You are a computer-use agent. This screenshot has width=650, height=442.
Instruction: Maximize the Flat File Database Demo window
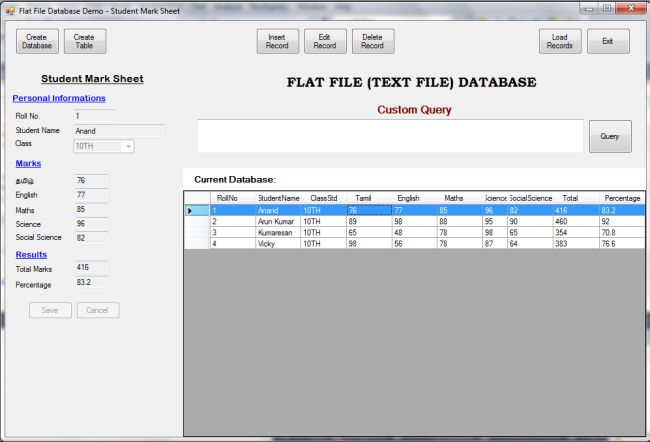[607, 8]
